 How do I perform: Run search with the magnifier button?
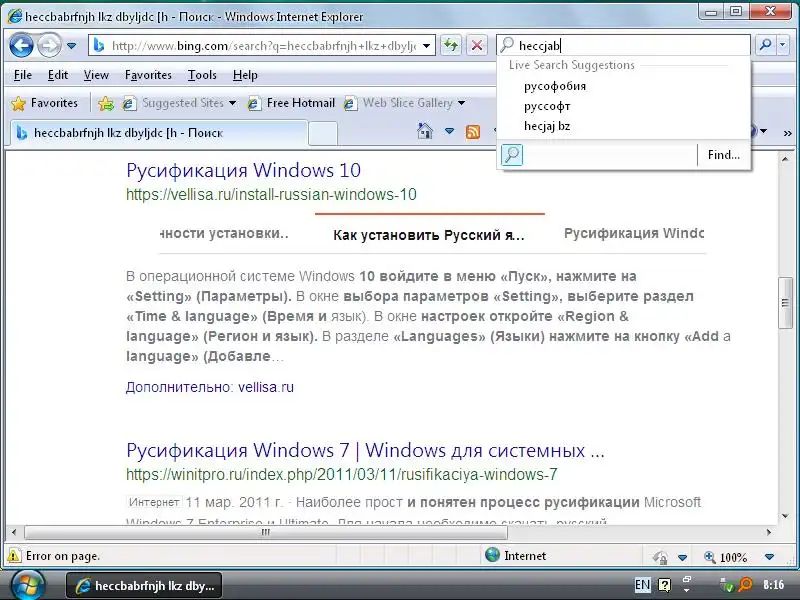[765, 45]
